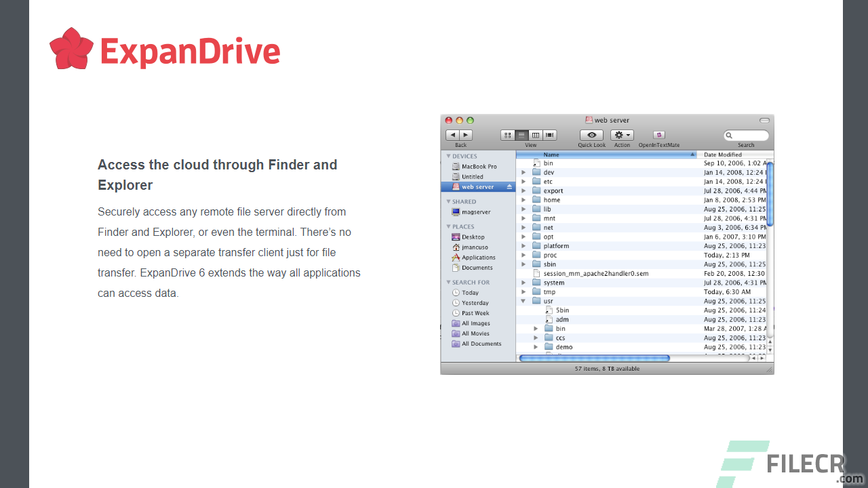Open Applications in the sidebar

pyautogui.click(x=474, y=258)
